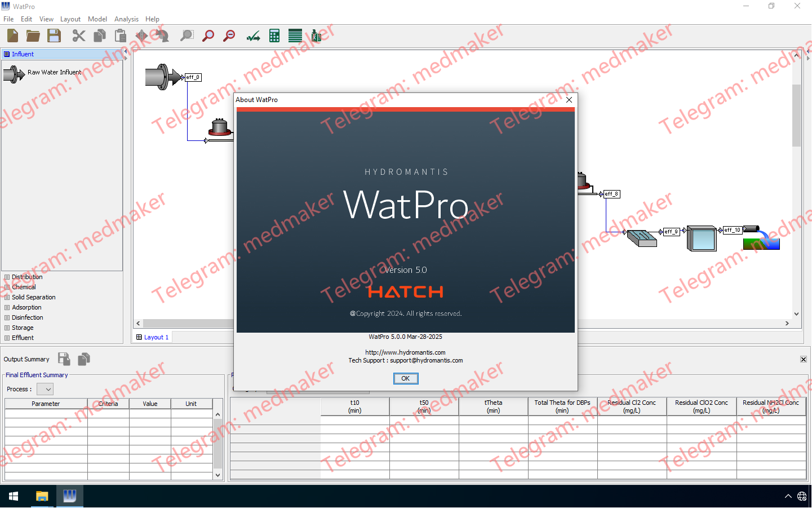
Task: Open the report summary toolbar icon
Action: coord(295,35)
